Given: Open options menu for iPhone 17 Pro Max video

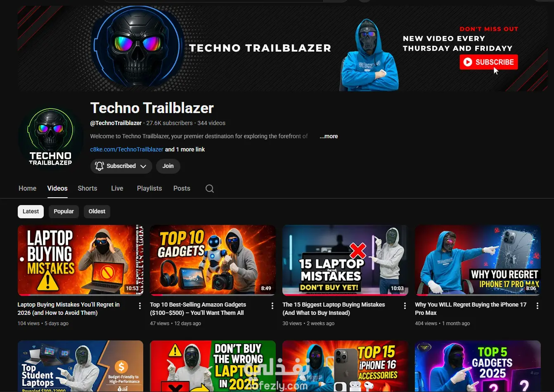Looking at the screenshot, I should point(537,306).
